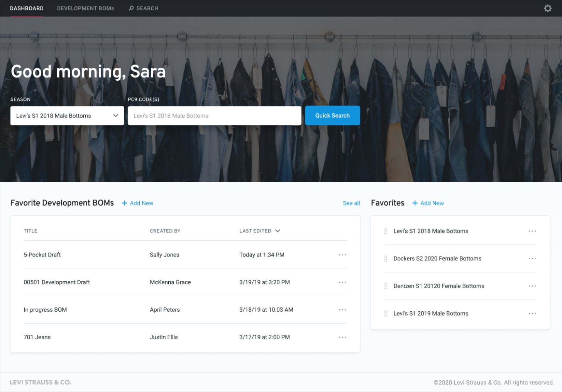Click the PC9 Code(s) input field
Screen dimensions: 562x392
(215, 116)
